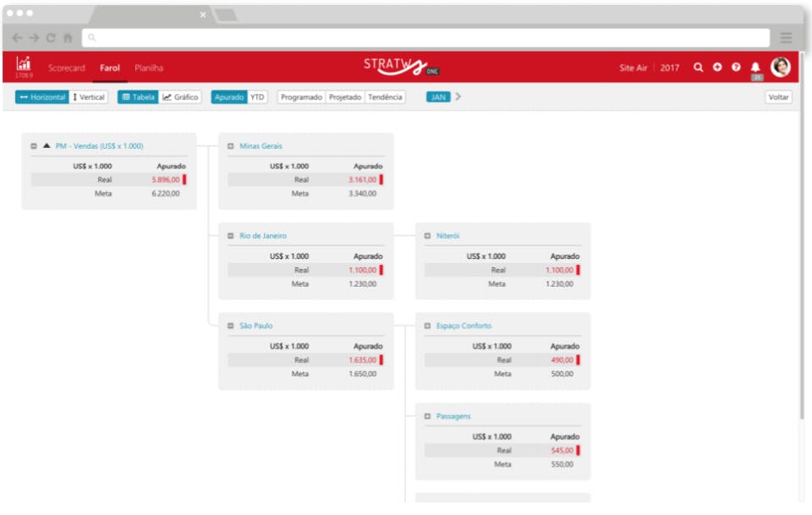The image size is (812, 515).
Task: Click the Voltar button
Action: (x=778, y=96)
